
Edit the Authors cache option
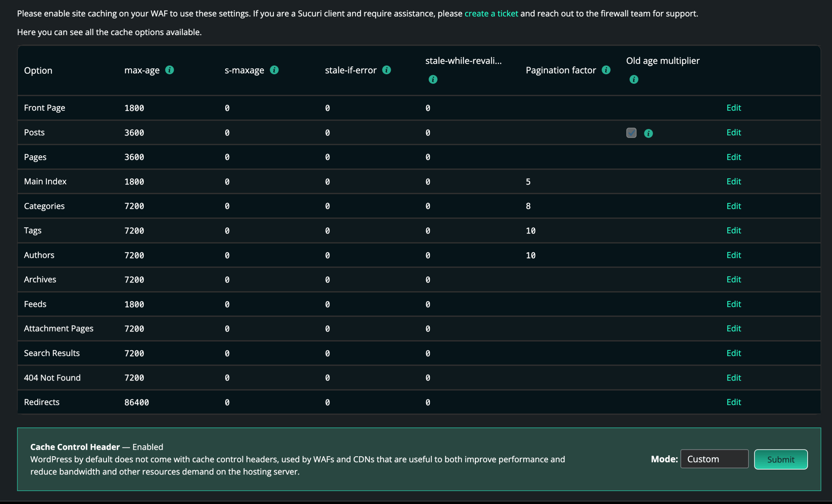734,255
